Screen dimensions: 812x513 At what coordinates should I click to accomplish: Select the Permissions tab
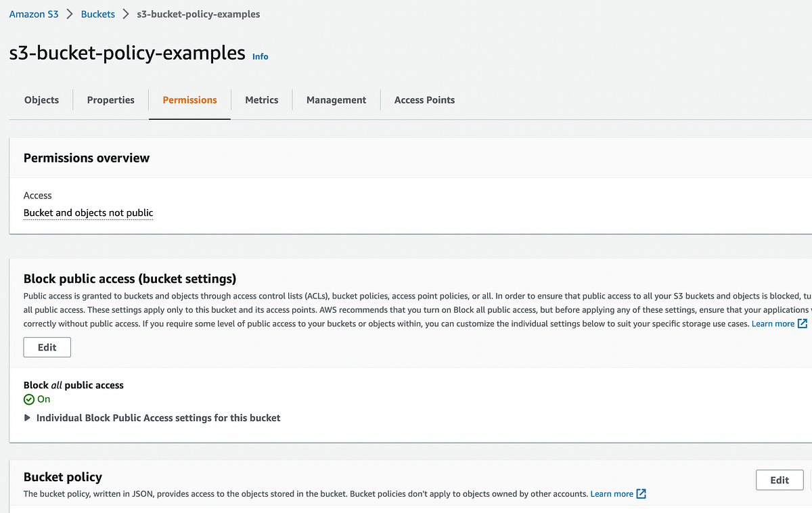[x=189, y=99]
